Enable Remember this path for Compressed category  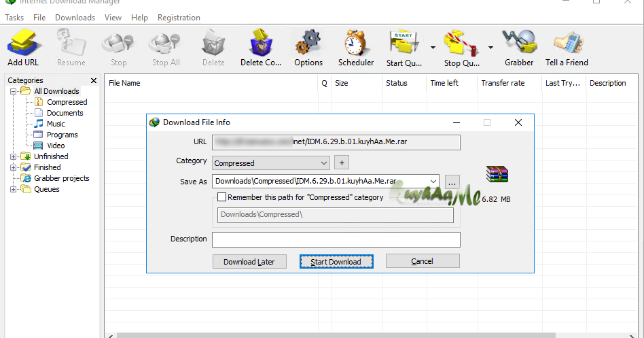coord(221,197)
